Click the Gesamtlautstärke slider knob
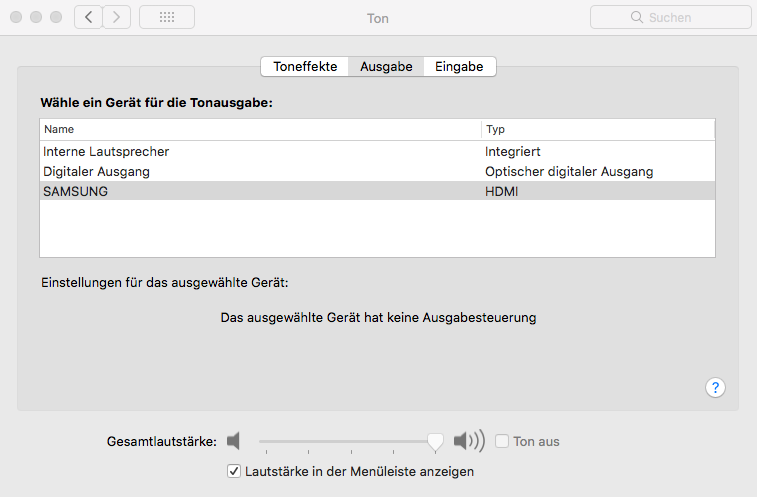The width and height of the screenshot is (757, 497). (435, 441)
